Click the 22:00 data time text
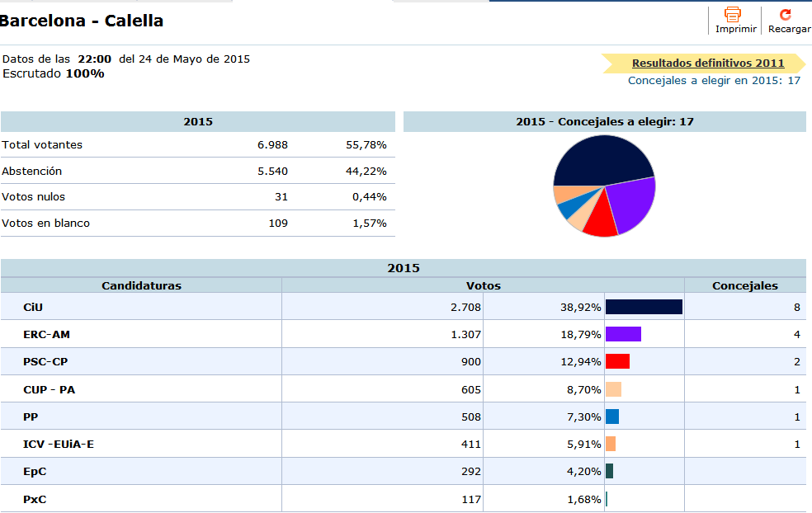Viewport: 812px width, 513px height. point(94,59)
